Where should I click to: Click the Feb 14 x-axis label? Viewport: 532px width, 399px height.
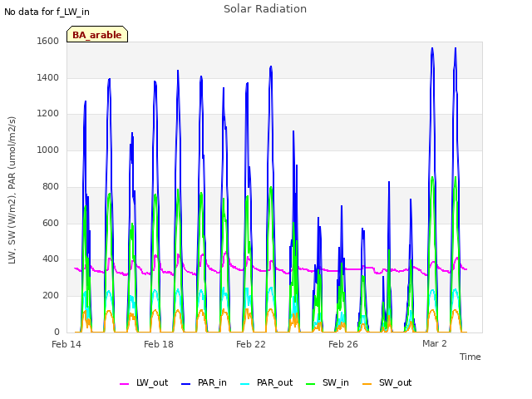pyautogui.click(x=66, y=344)
